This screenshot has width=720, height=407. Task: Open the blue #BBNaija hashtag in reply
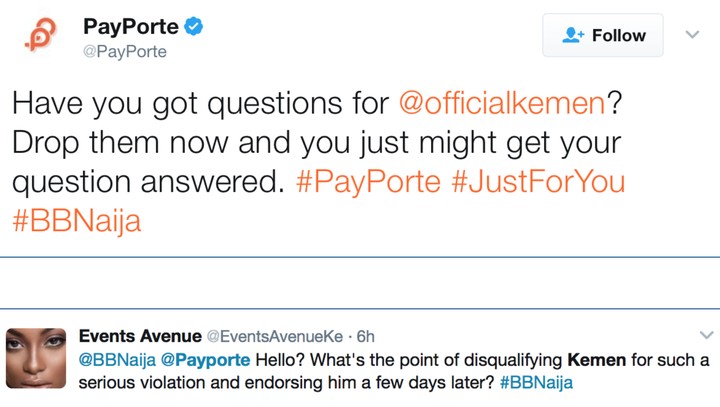[x=535, y=382]
